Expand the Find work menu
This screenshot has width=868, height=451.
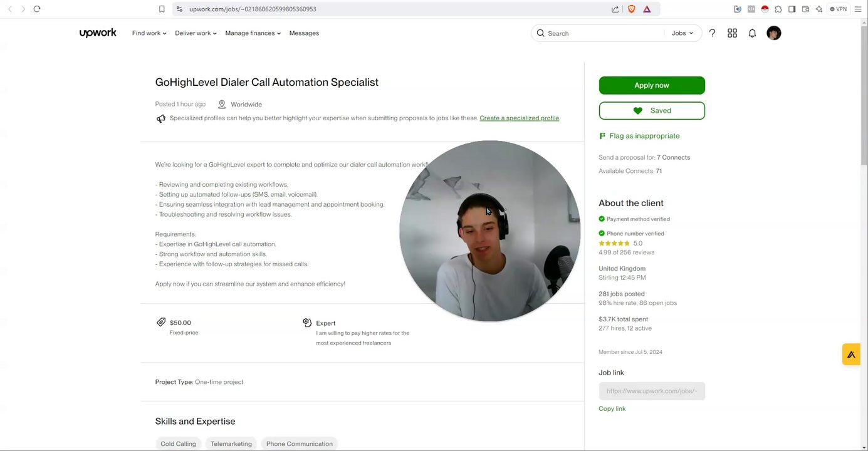click(149, 33)
